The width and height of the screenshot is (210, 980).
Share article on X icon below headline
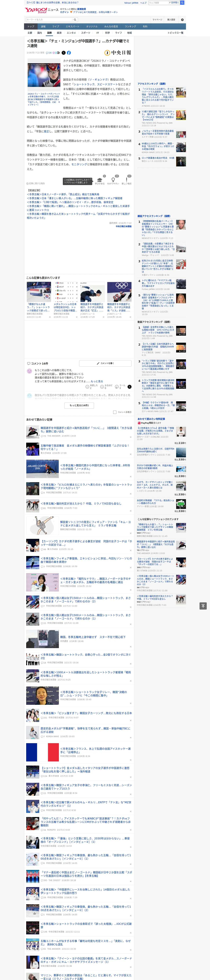tap(64, 53)
